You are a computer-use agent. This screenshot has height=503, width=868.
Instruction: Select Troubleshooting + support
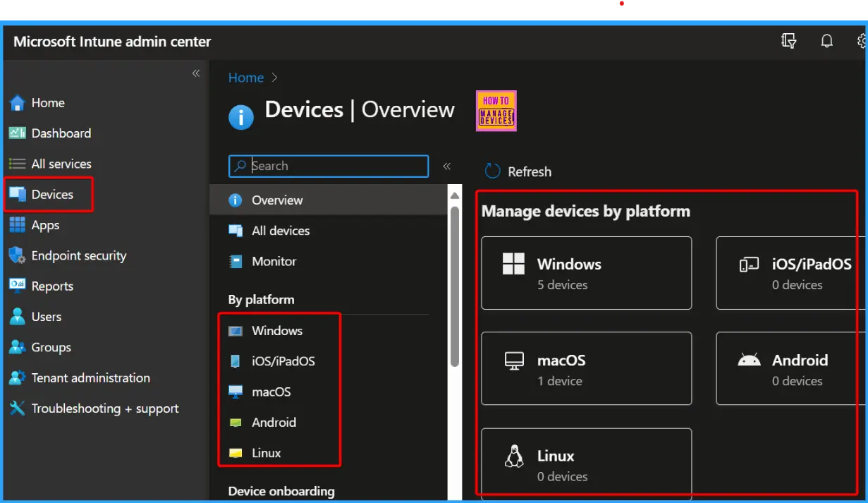(x=104, y=408)
